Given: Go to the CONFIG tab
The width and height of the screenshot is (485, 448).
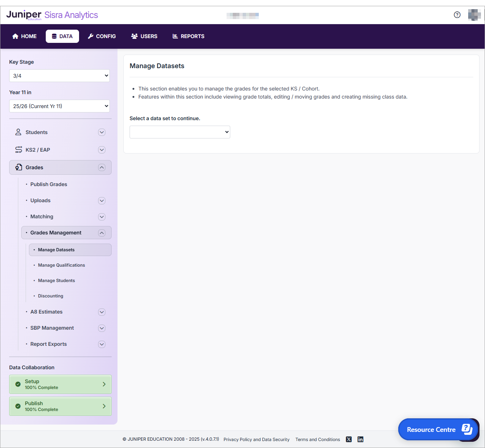Looking at the screenshot, I should [102, 36].
